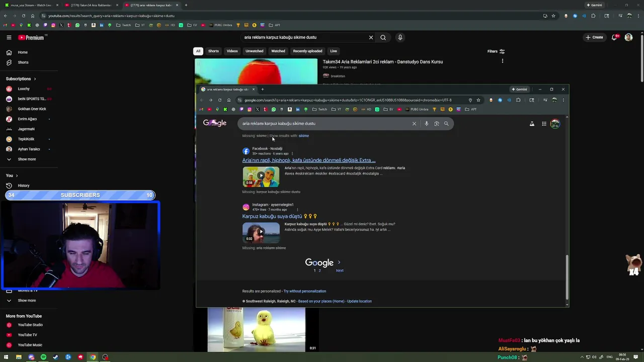Click Update location link

click(359, 301)
